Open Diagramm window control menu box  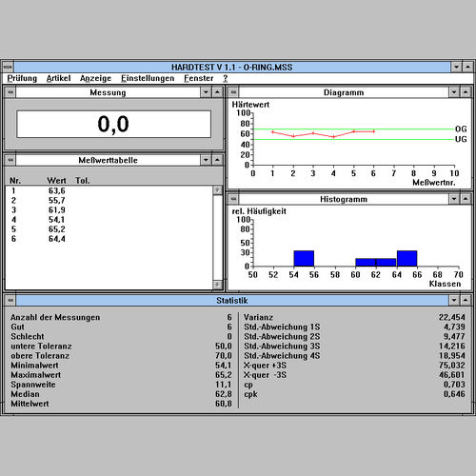[x=233, y=92]
